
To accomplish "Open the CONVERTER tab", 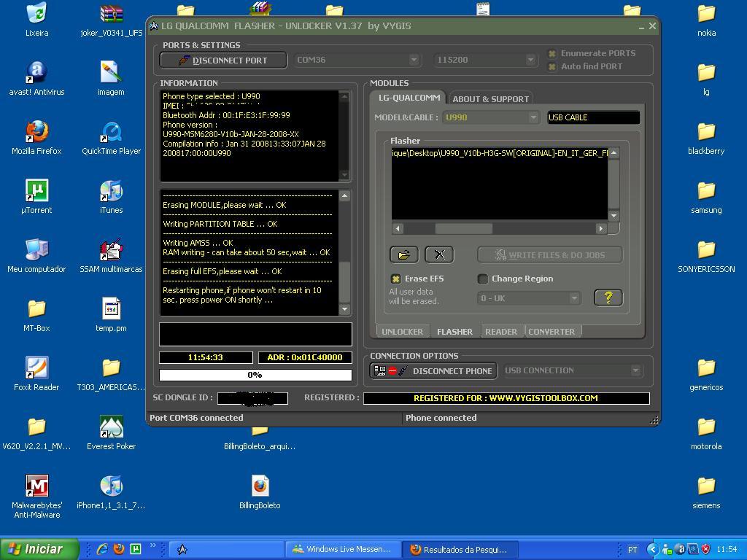I will pyautogui.click(x=551, y=332).
